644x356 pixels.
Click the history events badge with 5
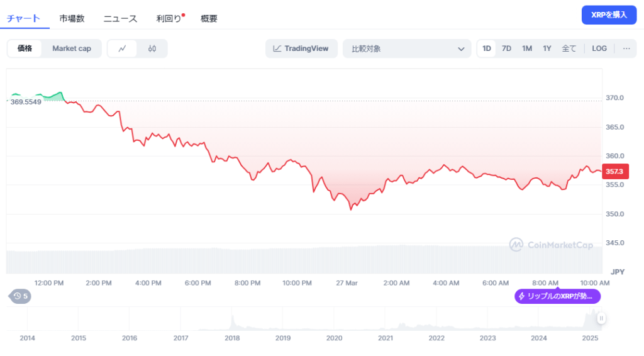[20, 296]
